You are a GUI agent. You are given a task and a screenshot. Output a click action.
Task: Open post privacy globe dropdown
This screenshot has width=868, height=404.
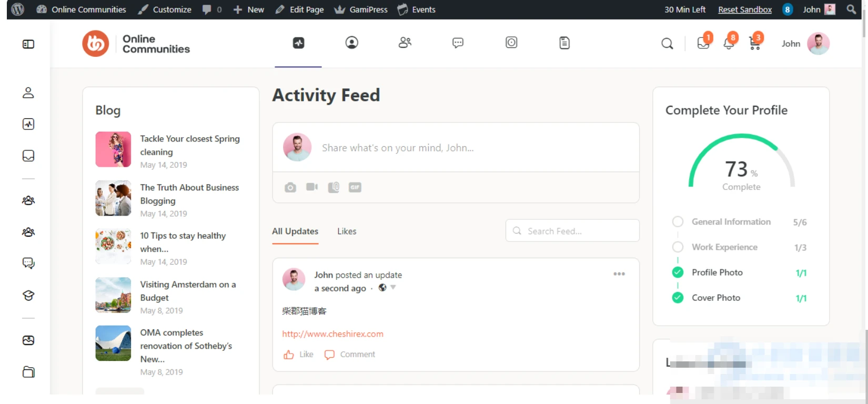tap(387, 288)
